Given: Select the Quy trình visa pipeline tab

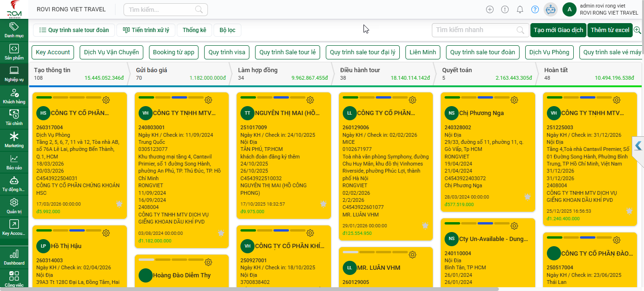Looking at the screenshot, I should click(227, 52).
